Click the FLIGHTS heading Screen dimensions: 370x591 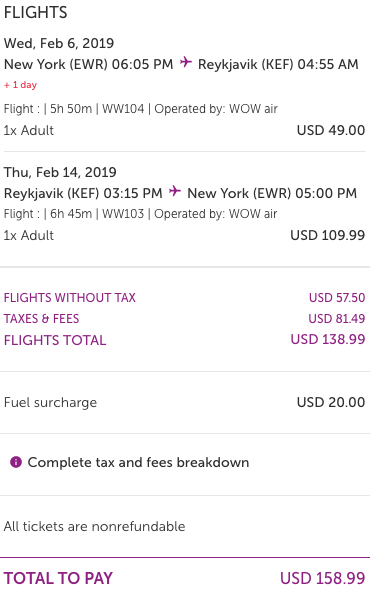tap(35, 12)
